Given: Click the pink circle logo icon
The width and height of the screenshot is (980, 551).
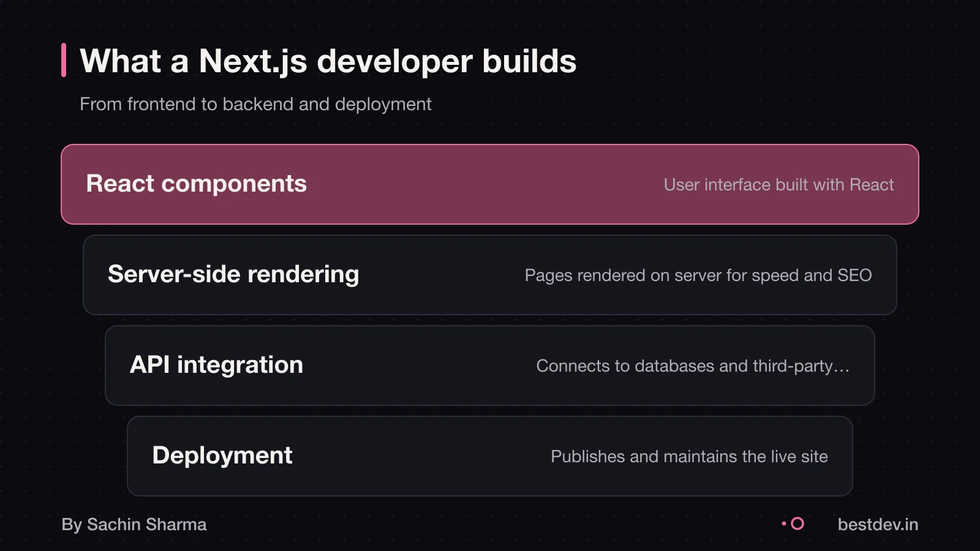Looking at the screenshot, I should (797, 523).
